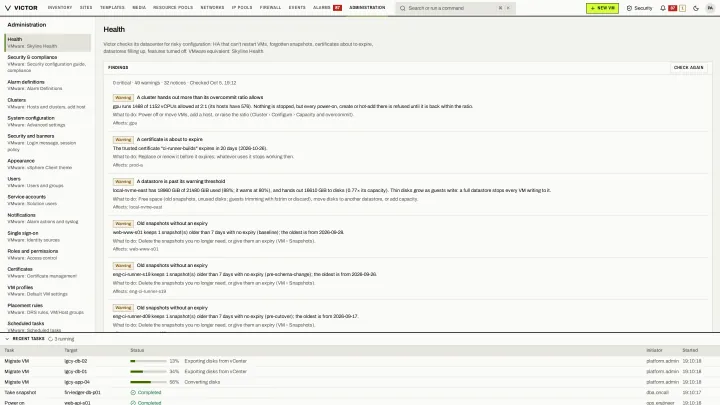Click target web-api-s01 in Recent Tasks

pos(77,403)
